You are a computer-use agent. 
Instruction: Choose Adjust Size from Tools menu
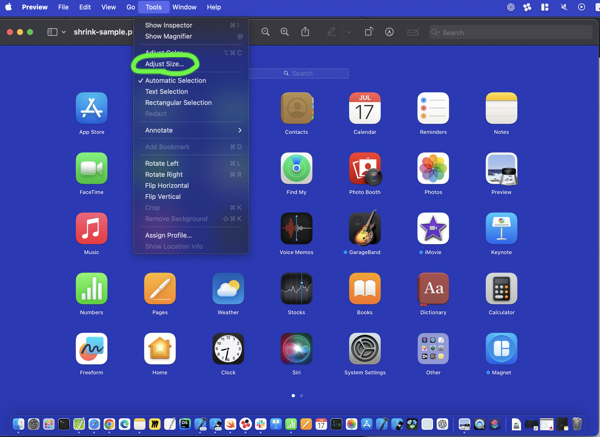pos(165,64)
